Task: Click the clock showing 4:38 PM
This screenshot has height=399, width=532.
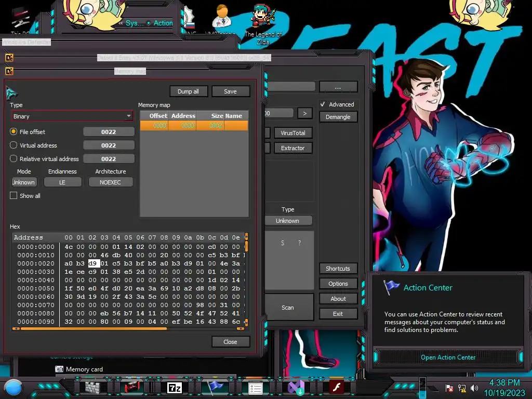Action: [x=504, y=383]
